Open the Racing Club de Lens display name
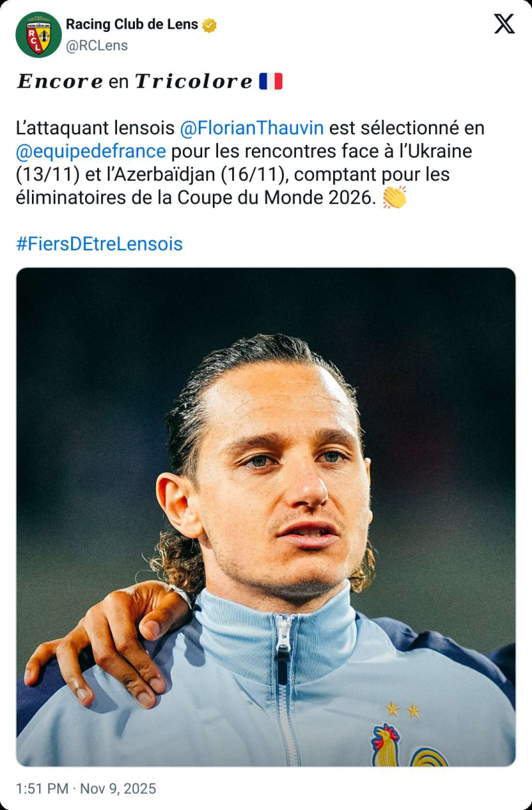Image resolution: width=532 pixels, height=810 pixels. pyautogui.click(x=132, y=25)
